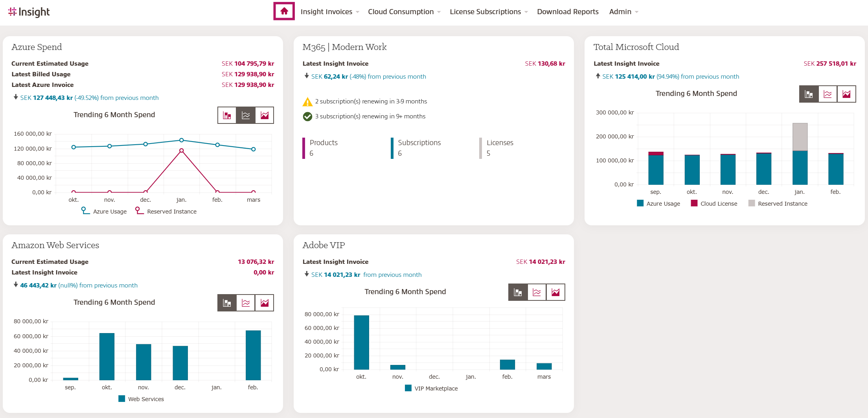This screenshot has height=418, width=868.
Task: Go to Download Reports
Action: click(x=568, y=12)
